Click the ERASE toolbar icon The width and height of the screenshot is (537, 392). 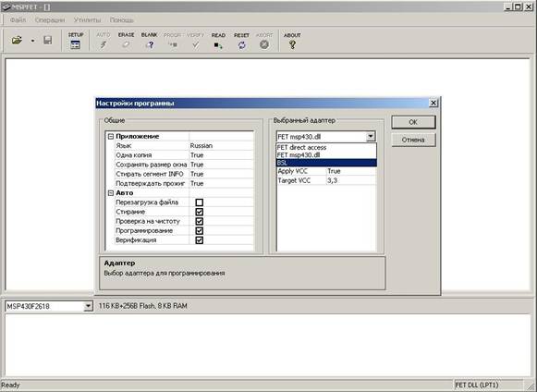pyautogui.click(x=126, y=41)
